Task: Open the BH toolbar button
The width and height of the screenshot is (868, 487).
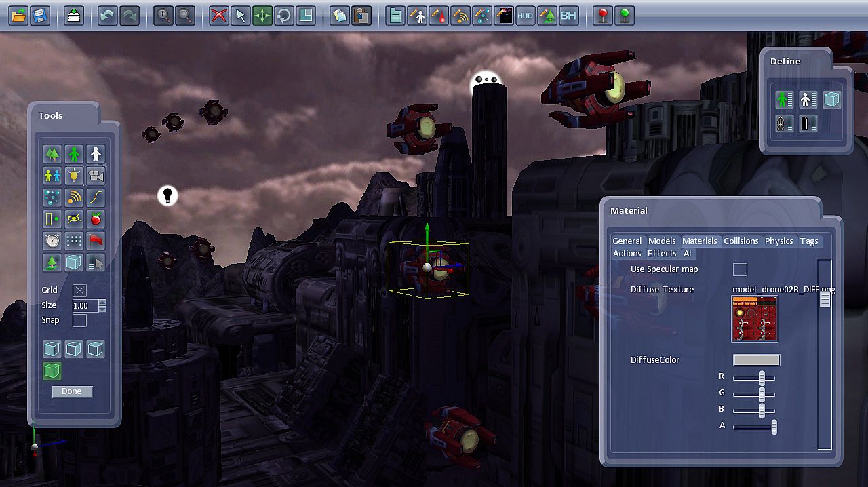Action: pos(568,16)
